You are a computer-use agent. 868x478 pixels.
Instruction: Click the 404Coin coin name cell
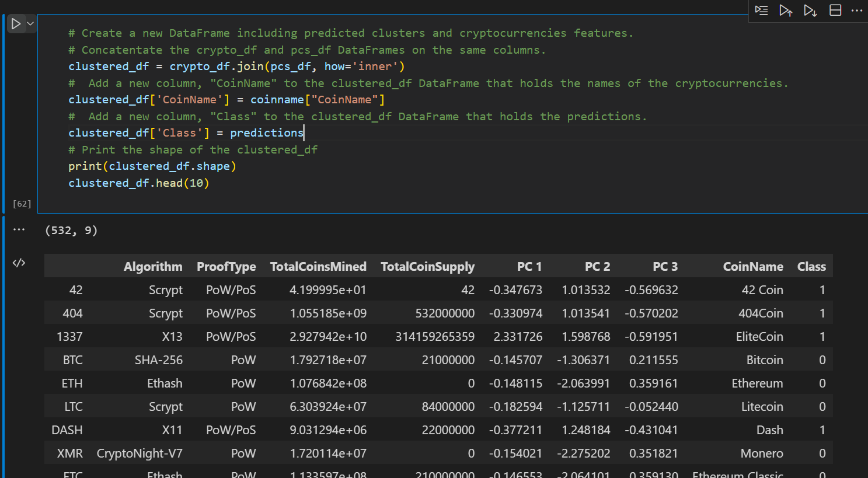pos(761,313)
